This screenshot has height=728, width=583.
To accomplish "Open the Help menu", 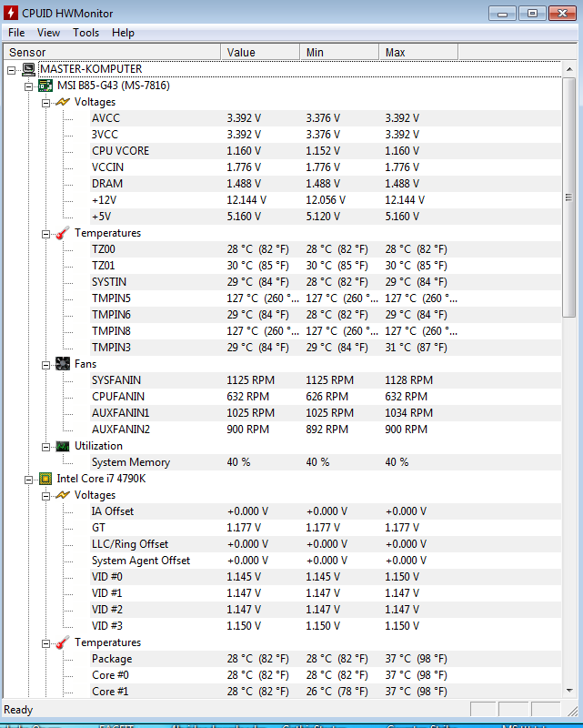I will coord(123,33).
